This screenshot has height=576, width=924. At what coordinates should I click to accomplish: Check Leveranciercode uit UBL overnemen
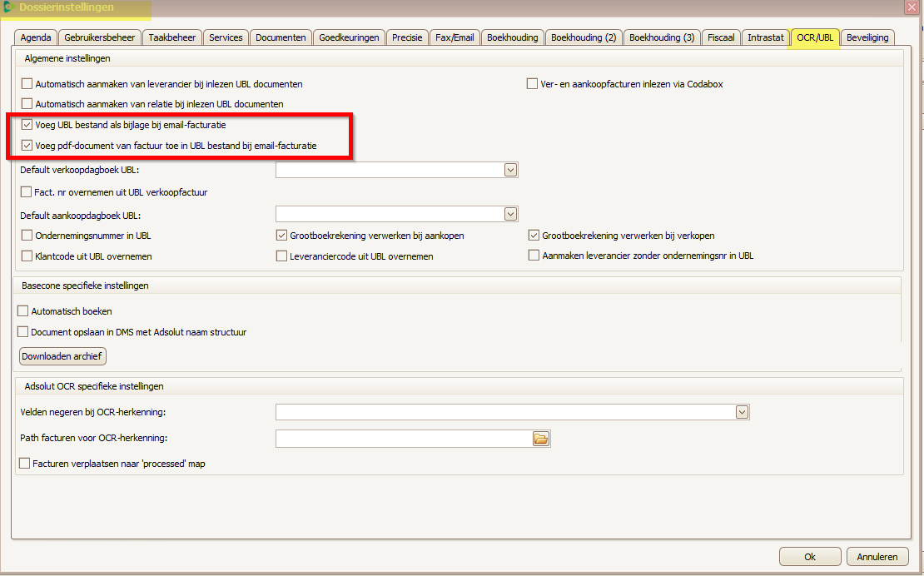(x=282, y=256)
